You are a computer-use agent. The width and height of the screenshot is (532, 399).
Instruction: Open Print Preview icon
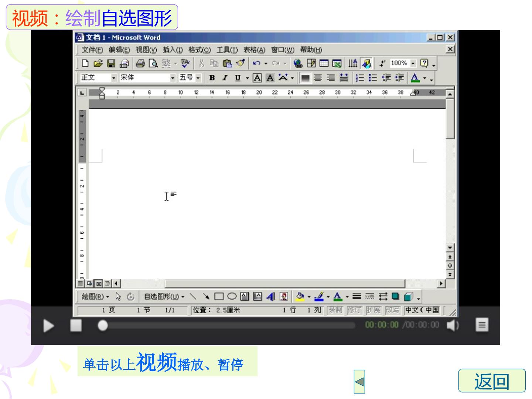[x=153, y=64]
